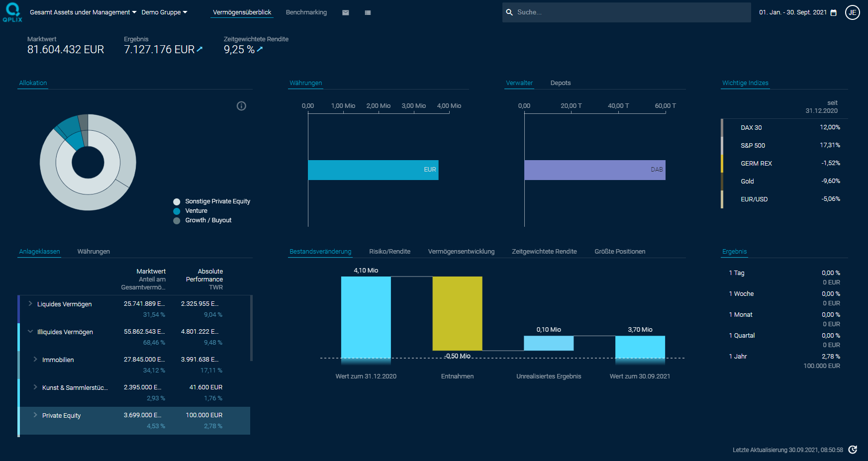Viewport: 868px width, 461px height.
Task: Select the GERM REX index row
Action: point(785,164)
